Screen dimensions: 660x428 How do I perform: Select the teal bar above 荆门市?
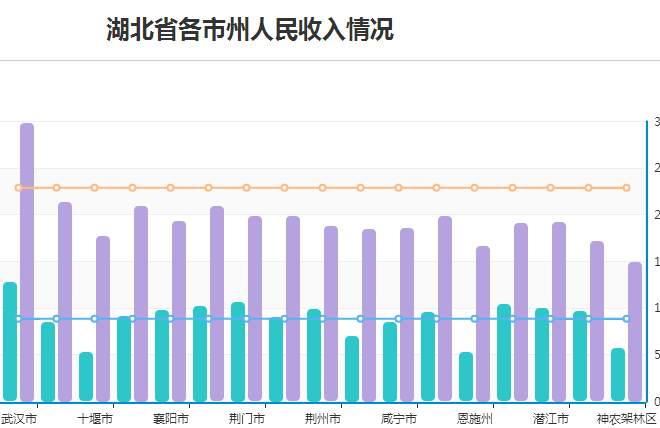(x=238, y=352)
